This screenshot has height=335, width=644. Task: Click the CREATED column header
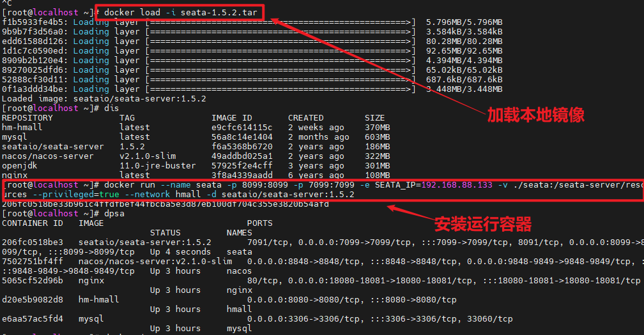point(306,118)
